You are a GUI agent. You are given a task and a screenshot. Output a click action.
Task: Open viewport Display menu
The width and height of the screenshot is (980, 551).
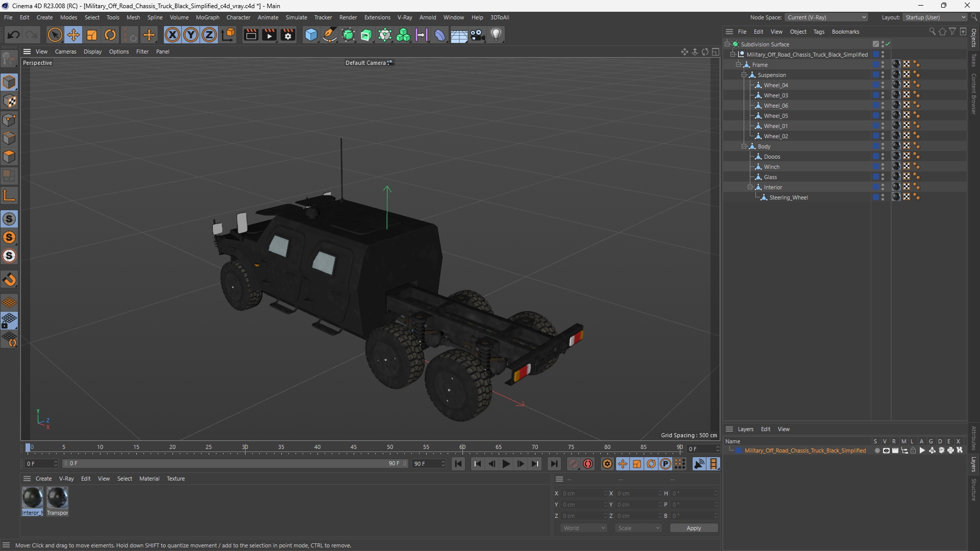tap(92, 52)
